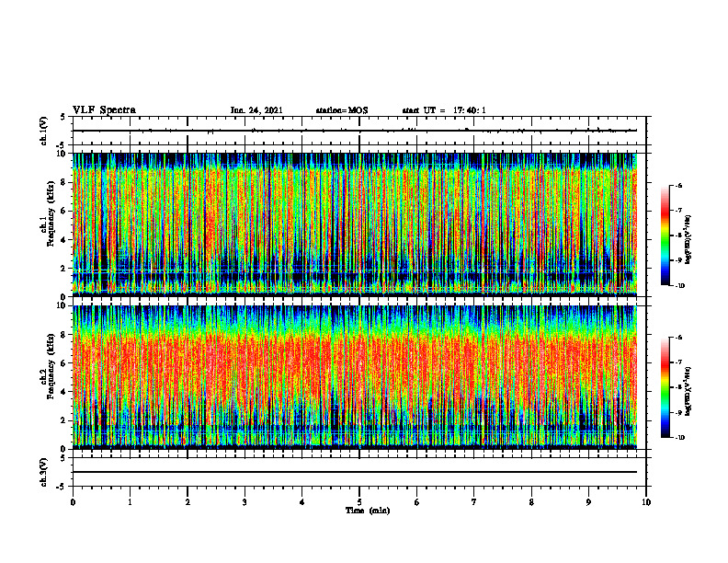This screenshot has height=563, width=728.
Task: Click tick label "6" on the Time axis
Action: (x=417, y=502)
